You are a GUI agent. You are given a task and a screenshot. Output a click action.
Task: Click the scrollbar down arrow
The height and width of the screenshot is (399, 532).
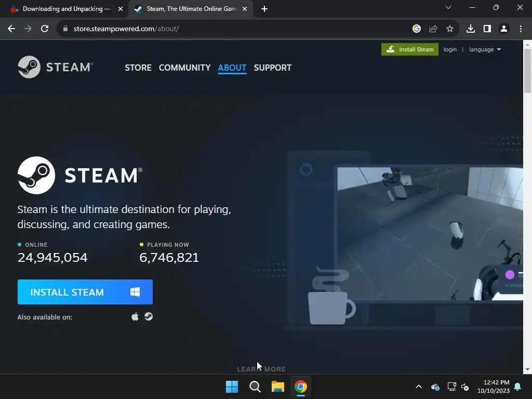click(527, 369)
